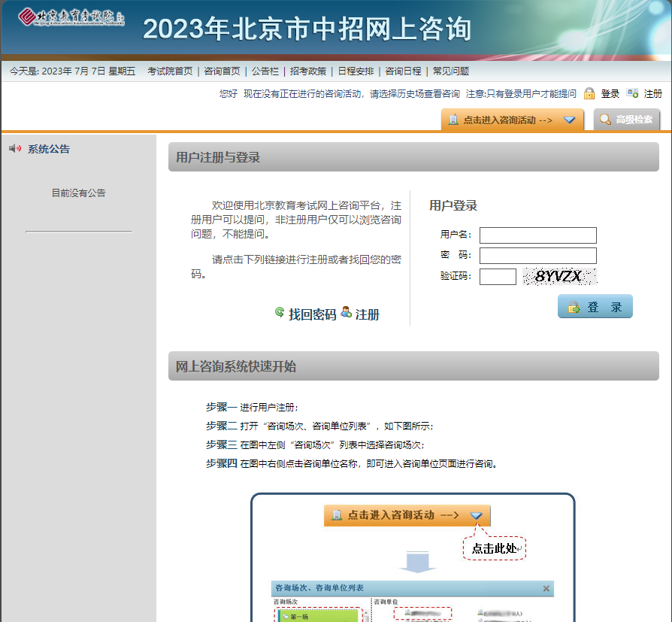
Task: Click the speaker icon beside 系统公告
Action: [15, 149]
